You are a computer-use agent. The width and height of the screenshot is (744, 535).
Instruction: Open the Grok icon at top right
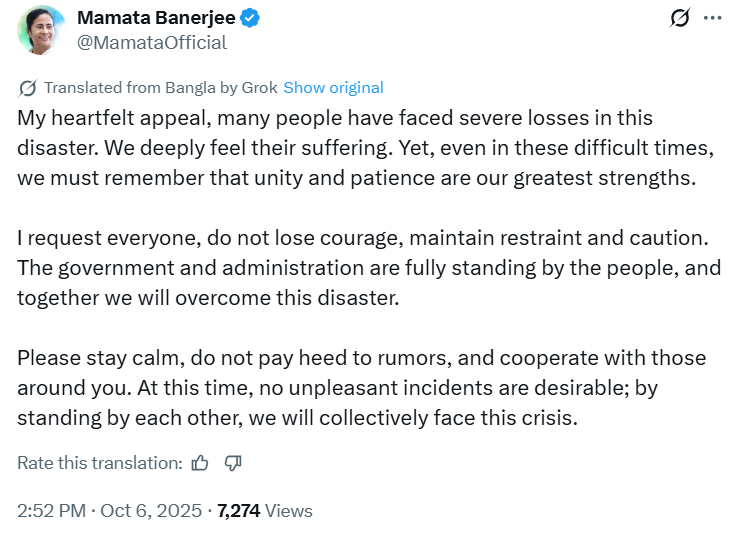point(680,18)
